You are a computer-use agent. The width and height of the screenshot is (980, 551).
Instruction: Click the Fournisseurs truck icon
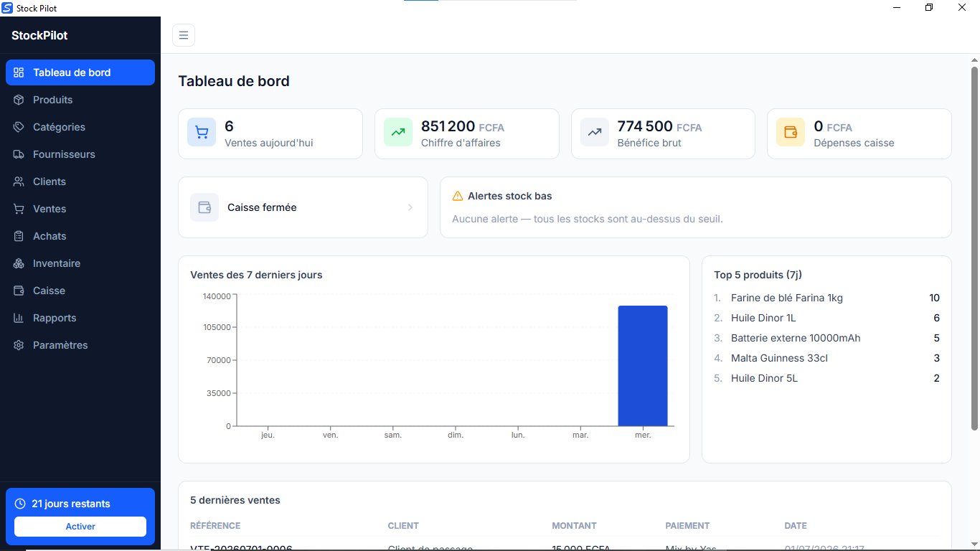pyautogui.click(x=19, y=154)
